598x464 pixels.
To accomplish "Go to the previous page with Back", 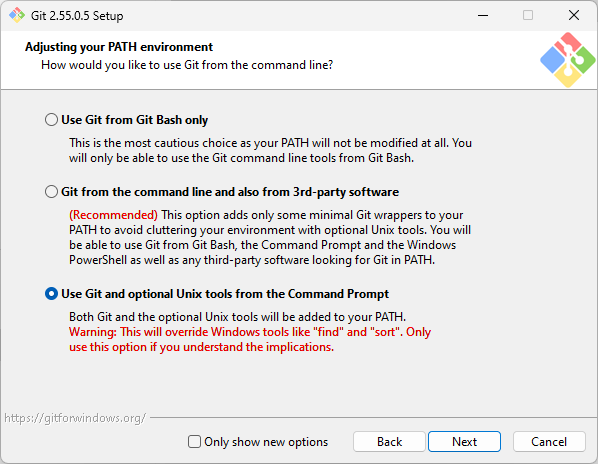I will click(389, 442).
